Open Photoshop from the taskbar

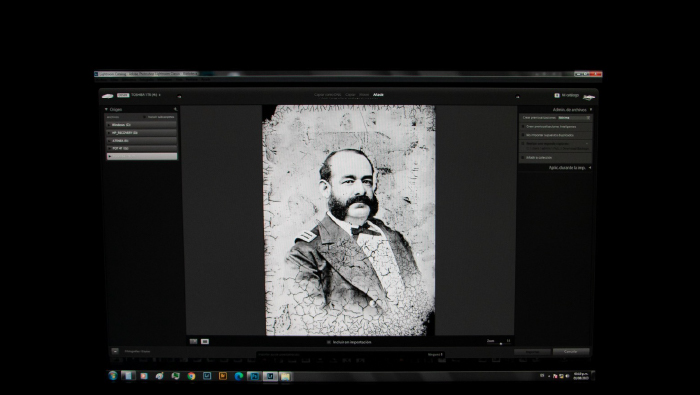(x=254, y=376)
